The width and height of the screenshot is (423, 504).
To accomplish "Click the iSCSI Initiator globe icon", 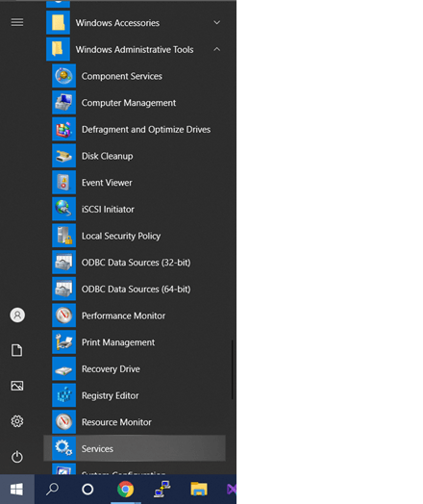I will tap(63, 209).
